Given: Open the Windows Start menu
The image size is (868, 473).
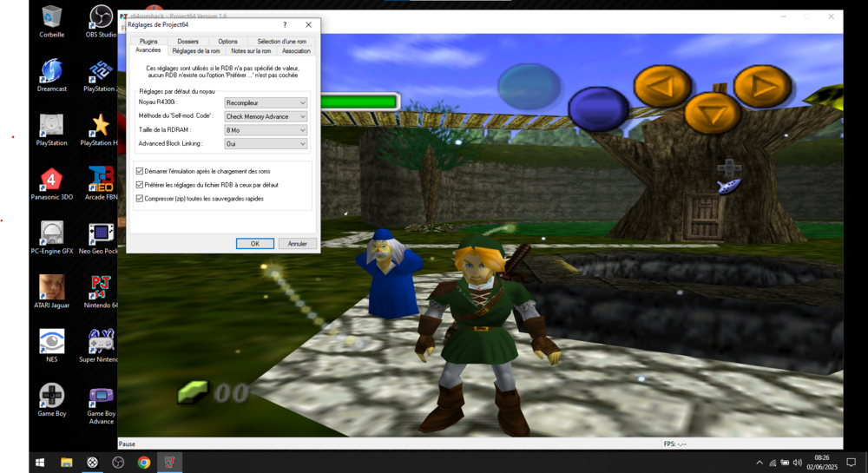Looking at the screenshot, I should (40, 463).
